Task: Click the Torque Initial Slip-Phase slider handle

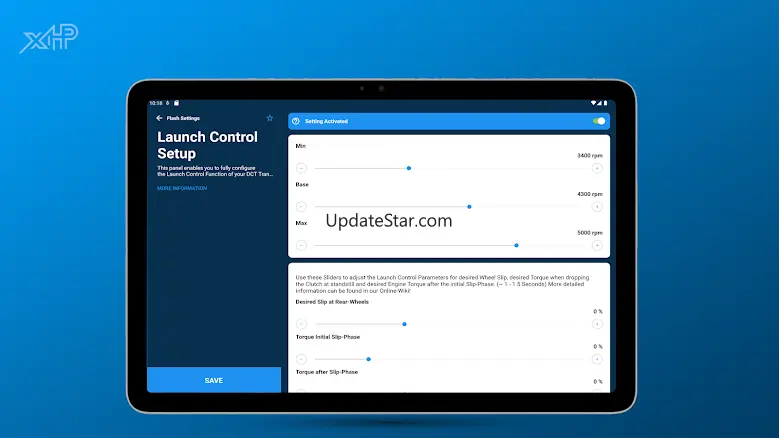Action: pyautogui.click(x=369, y=359)
